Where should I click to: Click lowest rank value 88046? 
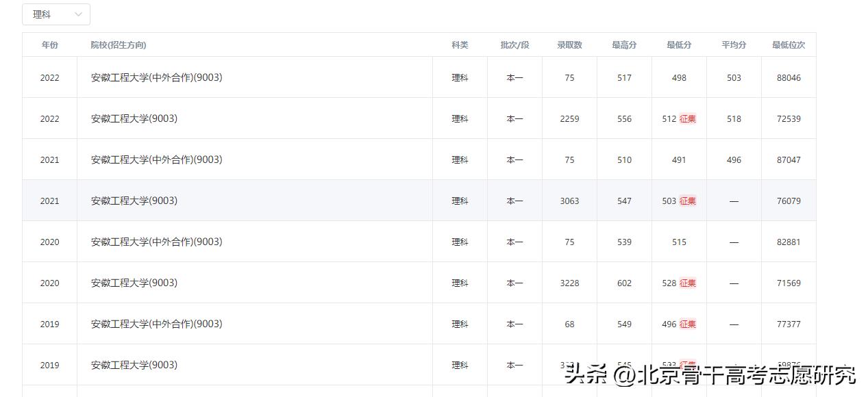tap(789, 78)
